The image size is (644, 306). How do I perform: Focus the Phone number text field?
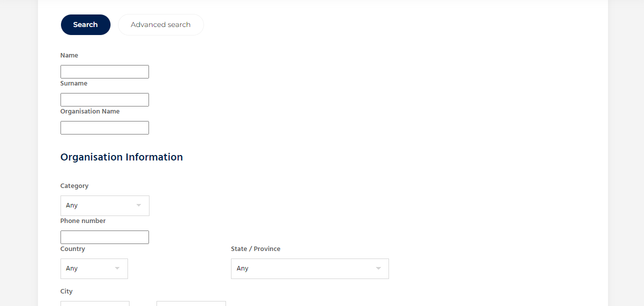coord(104,237)
